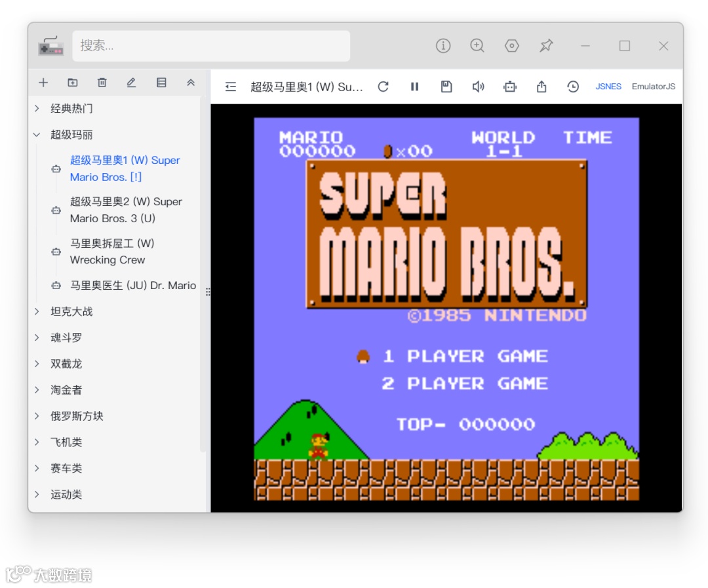Add new item with plus icon
Image resolution: width=708 pixels, height=588 pixels.
[x=43, y=83]
